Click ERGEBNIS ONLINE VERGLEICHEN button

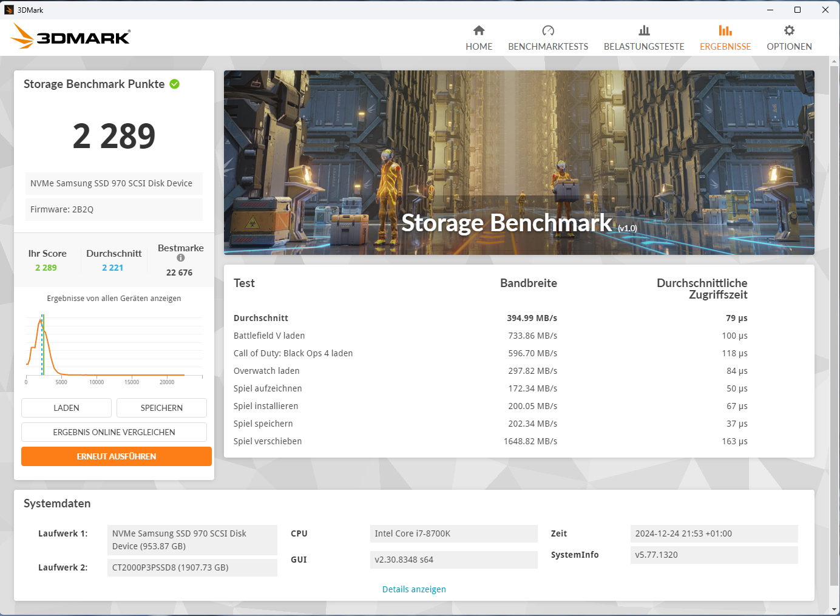[114, 432]
